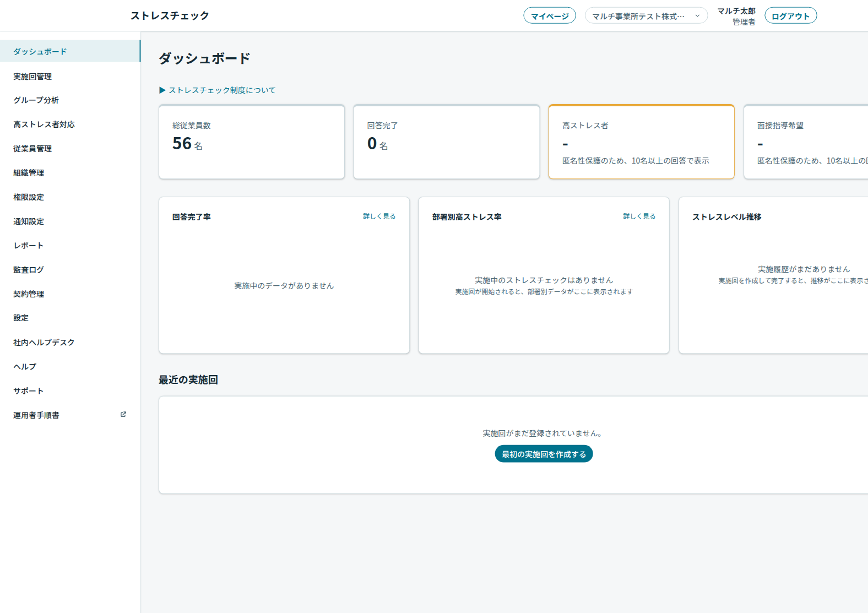Select 設定 in the sidebar
This screenshot has width=868, height=613.
[x=70, y=318]
